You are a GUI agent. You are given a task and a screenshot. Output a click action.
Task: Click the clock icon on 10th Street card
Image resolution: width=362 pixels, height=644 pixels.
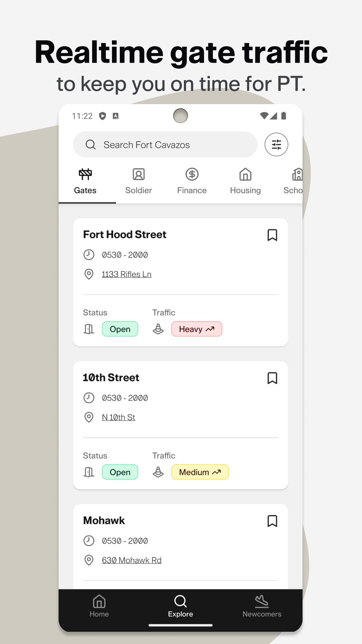coord(89,398)
